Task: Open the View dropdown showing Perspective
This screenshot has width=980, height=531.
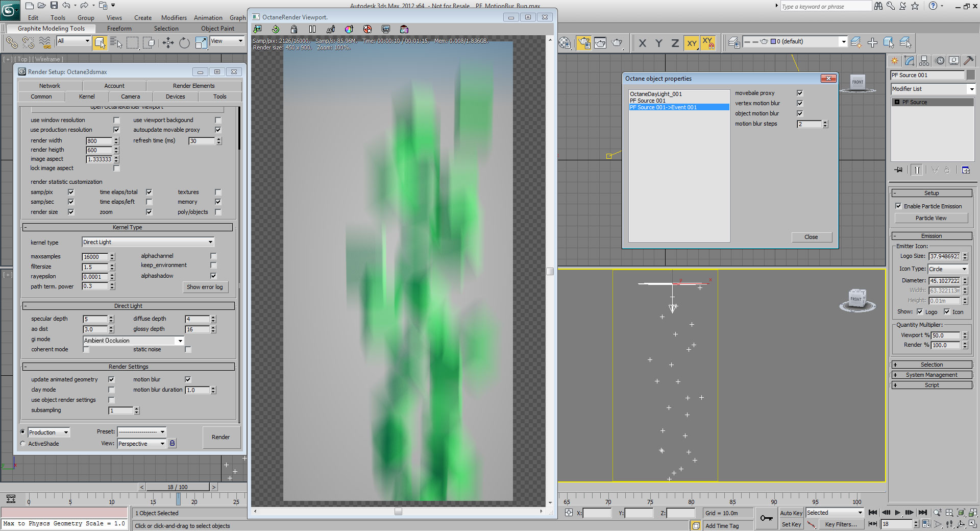Action: coord(142,444)
